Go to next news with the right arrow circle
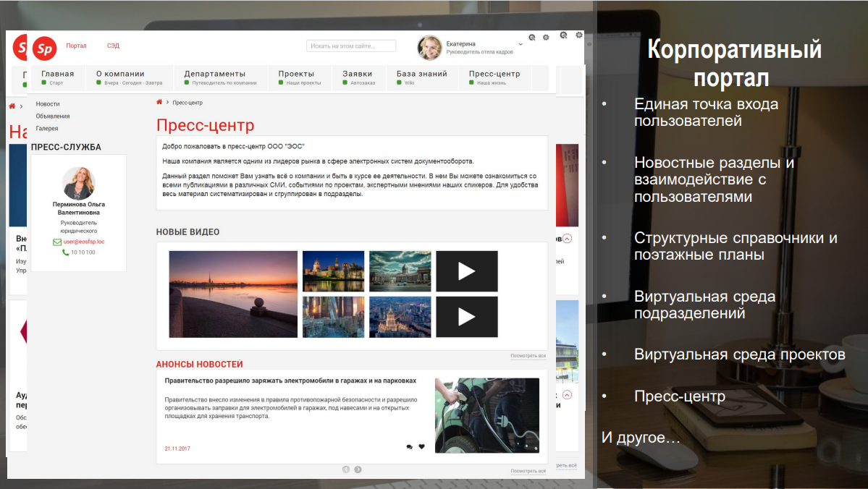 click(x=358, y=469)
